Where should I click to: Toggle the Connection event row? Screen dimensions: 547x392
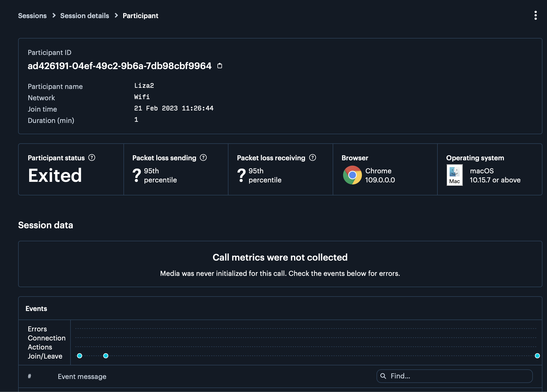pyautogui.click(x=46, y=338)
